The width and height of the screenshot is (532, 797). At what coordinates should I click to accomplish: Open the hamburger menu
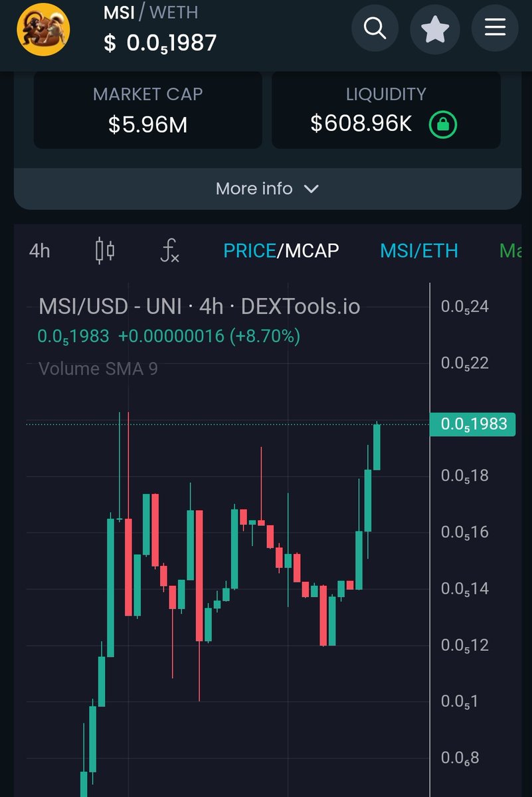coord(495,29)
